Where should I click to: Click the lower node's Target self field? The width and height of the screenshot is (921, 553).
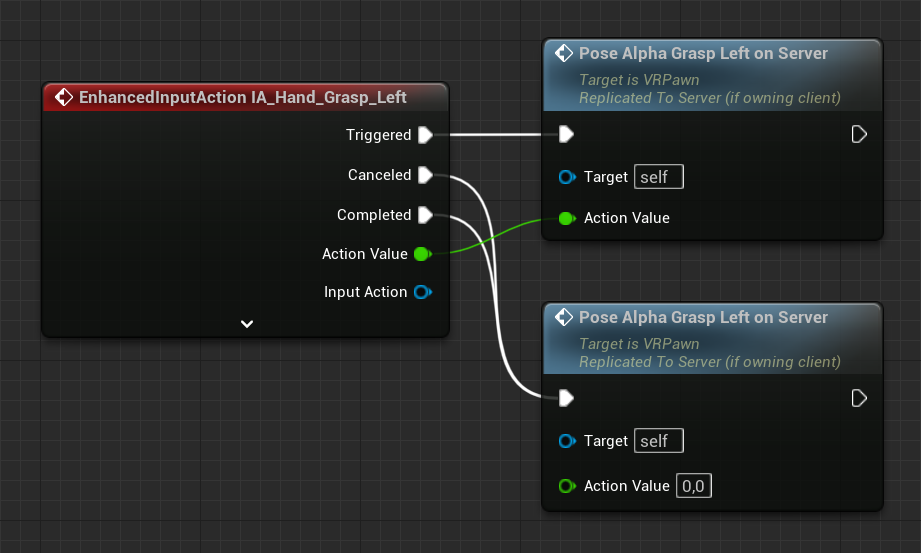tap(658, 441)
